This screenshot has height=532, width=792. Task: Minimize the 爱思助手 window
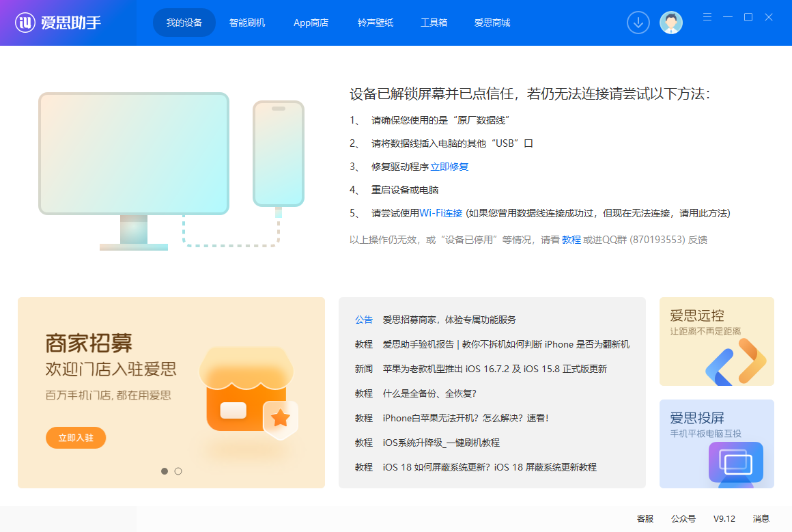(x=728, y=17)
